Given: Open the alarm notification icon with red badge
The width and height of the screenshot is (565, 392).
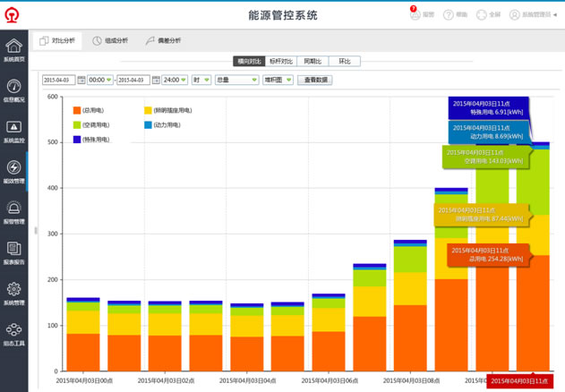Looking at the screenshot, I should click(x=415, y=13).
